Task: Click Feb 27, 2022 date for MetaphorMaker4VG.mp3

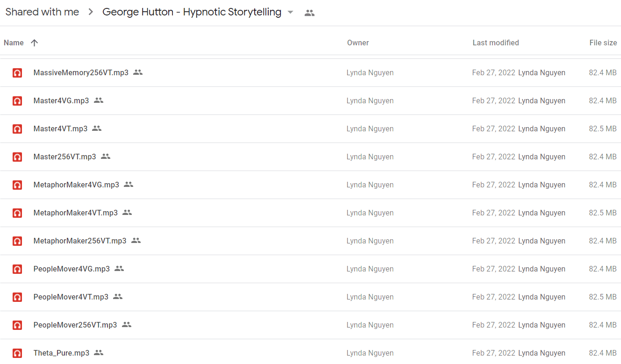Action: pos(493,185)
